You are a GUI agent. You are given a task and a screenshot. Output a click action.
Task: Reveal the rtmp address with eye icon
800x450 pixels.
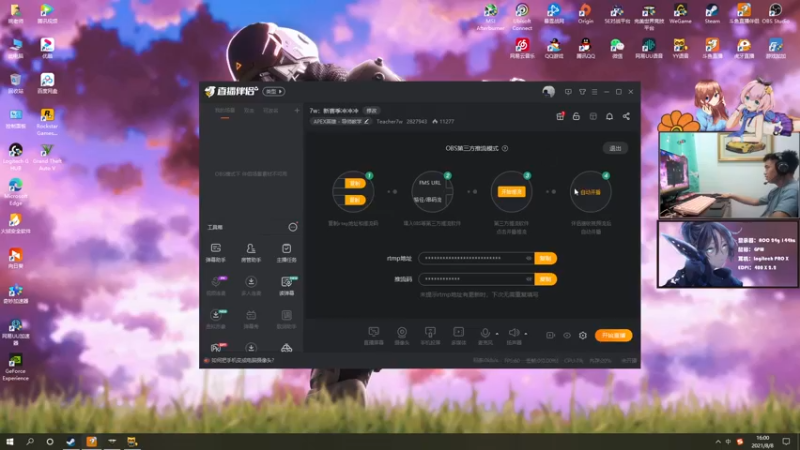coord(529,258)
